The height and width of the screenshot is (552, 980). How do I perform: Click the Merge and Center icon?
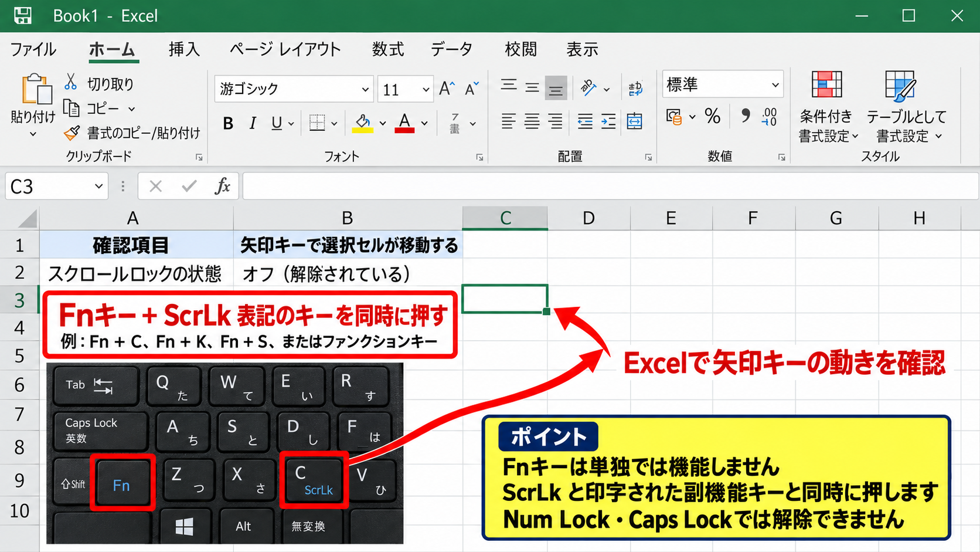pos(635,121)
